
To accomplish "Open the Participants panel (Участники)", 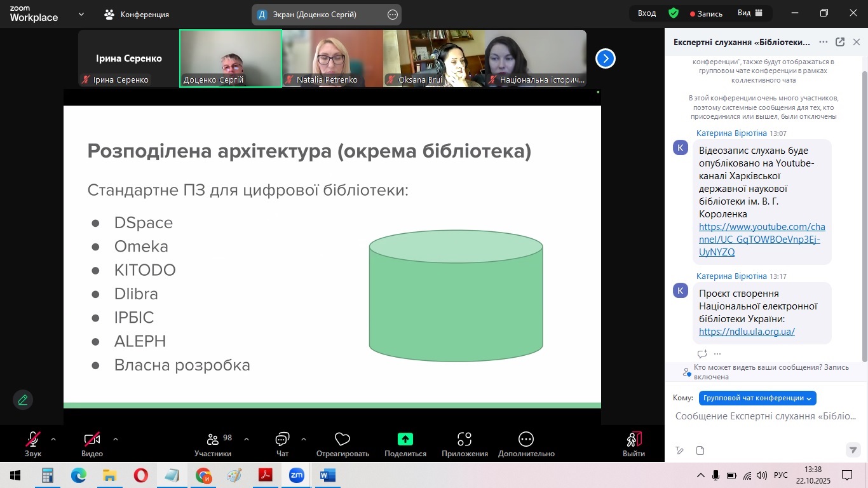I will tap(213, 440).
